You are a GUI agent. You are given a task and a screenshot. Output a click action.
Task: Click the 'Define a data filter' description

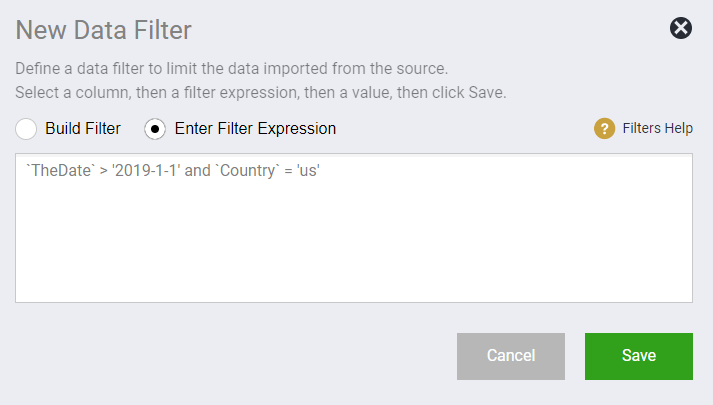[231, 69]
